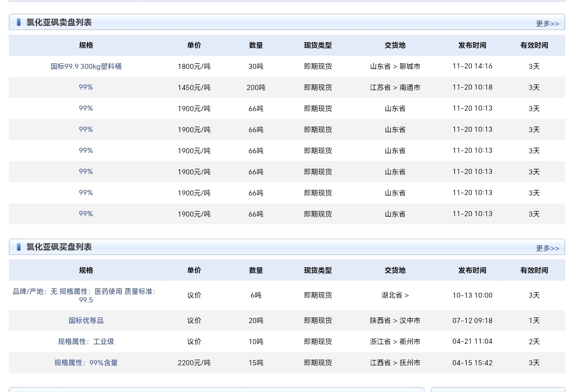Click publish time 04-15 15:42
Screen dimensions: 574x392
(x=472, y=362)
